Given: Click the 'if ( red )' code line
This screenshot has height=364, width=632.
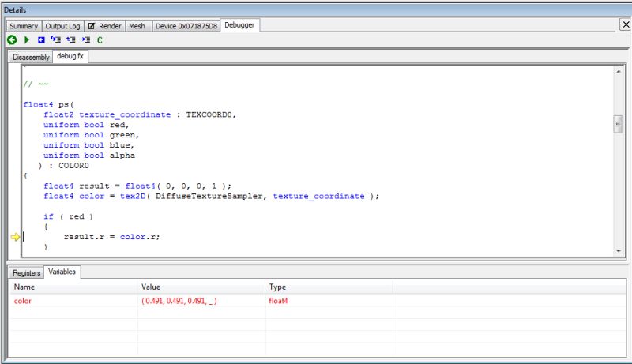Looking at the screenshot, I should coord(68,216).
